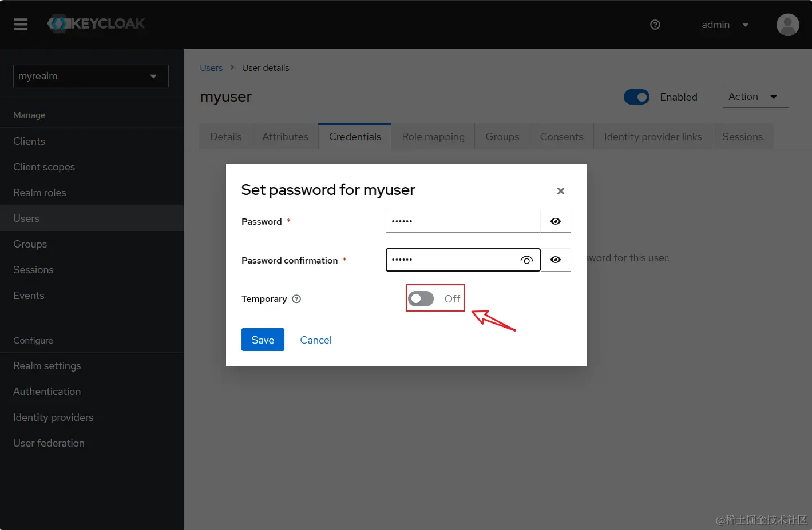The height and width of the screenshot is (530, 812).
Task: Click the Password input field
Action: (x=462, y=221)
